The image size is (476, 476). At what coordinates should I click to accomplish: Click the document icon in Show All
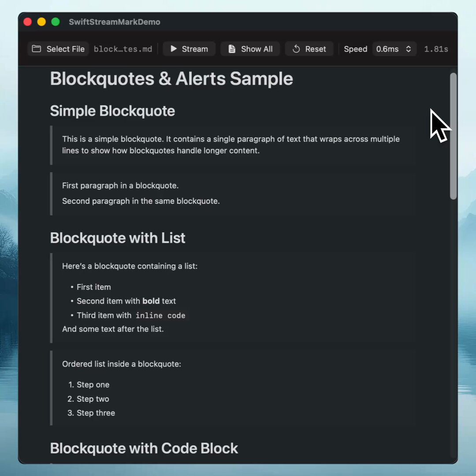(x=232, y=49)
